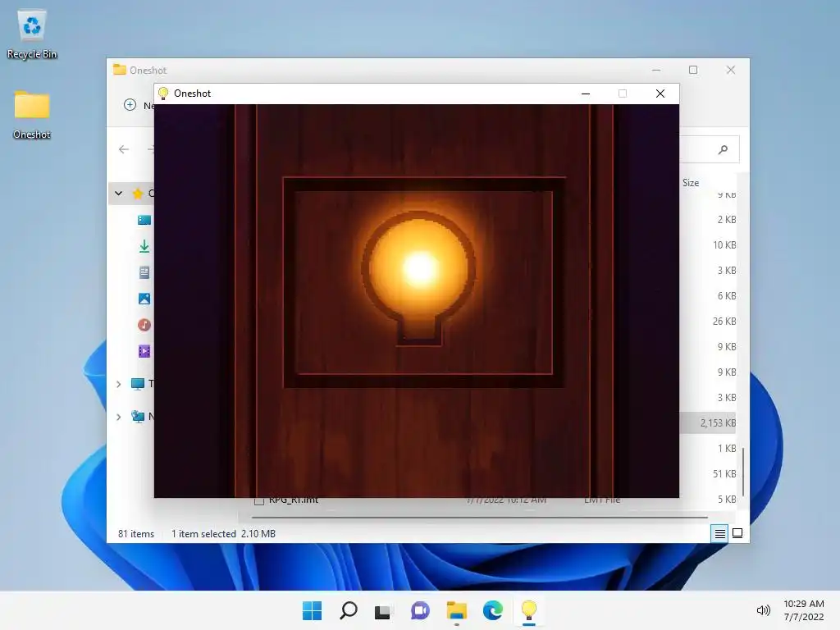Open Documents in the navigation pane
Viewport: 840px width, 630px height.
pos(144,272)
